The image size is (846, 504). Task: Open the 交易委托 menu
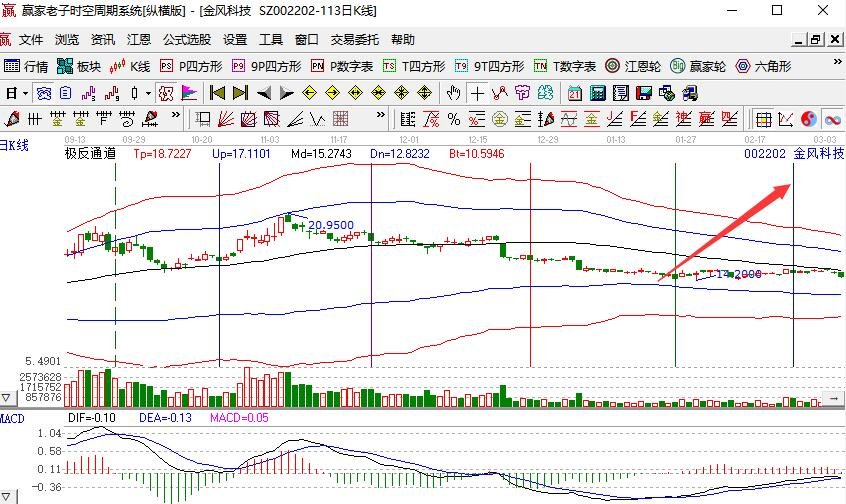pyautogui.click(x=355, y=40)
